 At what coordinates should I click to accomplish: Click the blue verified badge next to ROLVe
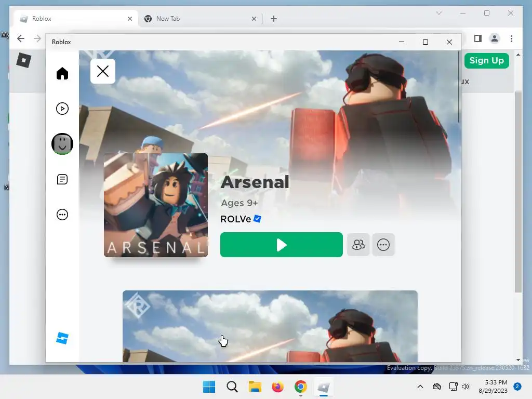pyautogui.click(x=258, y=219)
